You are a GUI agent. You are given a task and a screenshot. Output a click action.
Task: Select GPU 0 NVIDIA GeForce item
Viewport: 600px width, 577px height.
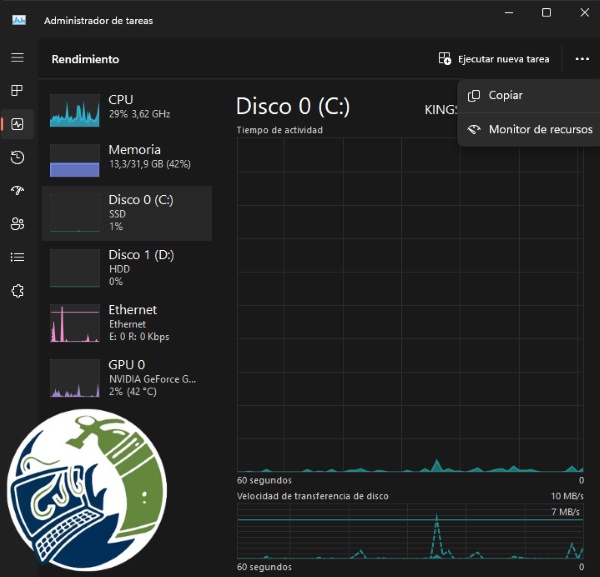[127, 378]
